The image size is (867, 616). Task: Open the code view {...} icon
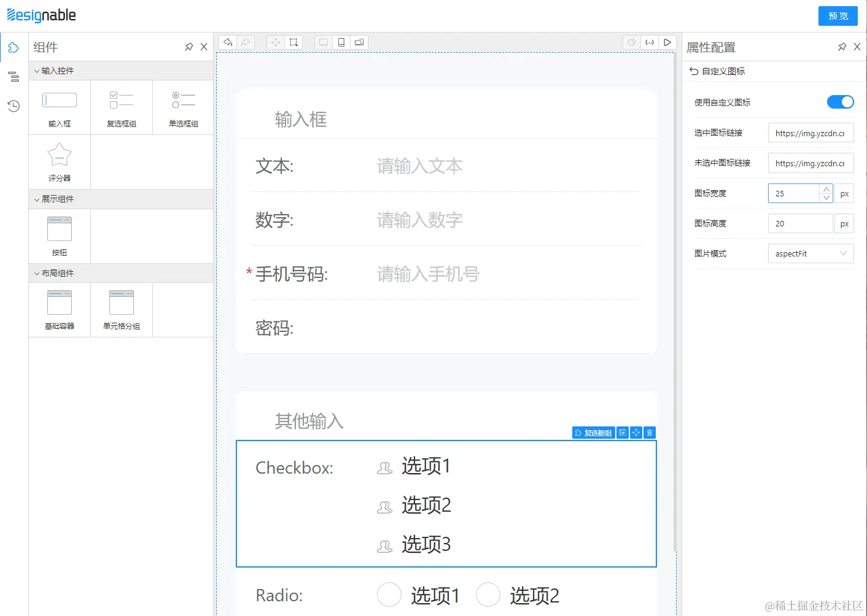click(x=650, y=42)
